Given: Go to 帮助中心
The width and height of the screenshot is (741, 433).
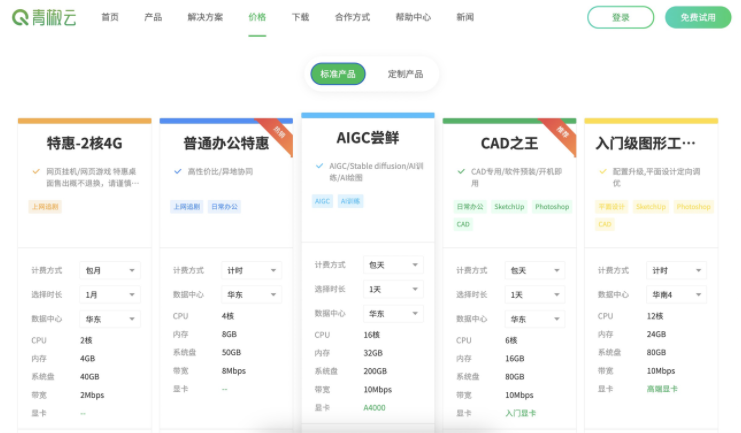Looking at the screenshot, I should point(413,17).
